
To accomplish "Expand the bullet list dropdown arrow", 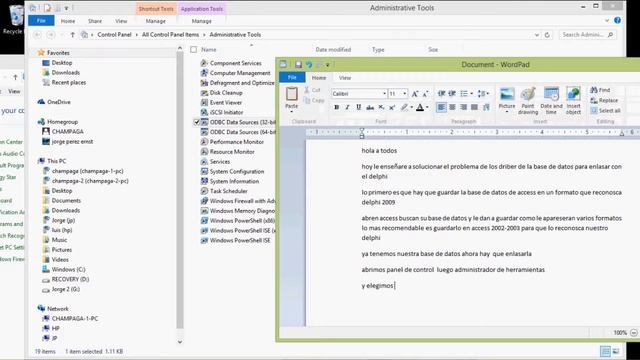I will [471, 93].
